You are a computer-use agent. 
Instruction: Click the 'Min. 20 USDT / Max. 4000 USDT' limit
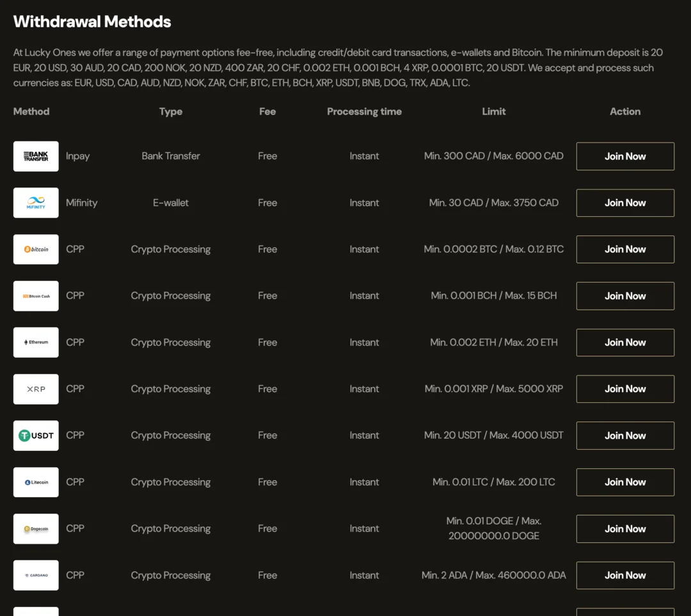493,436
